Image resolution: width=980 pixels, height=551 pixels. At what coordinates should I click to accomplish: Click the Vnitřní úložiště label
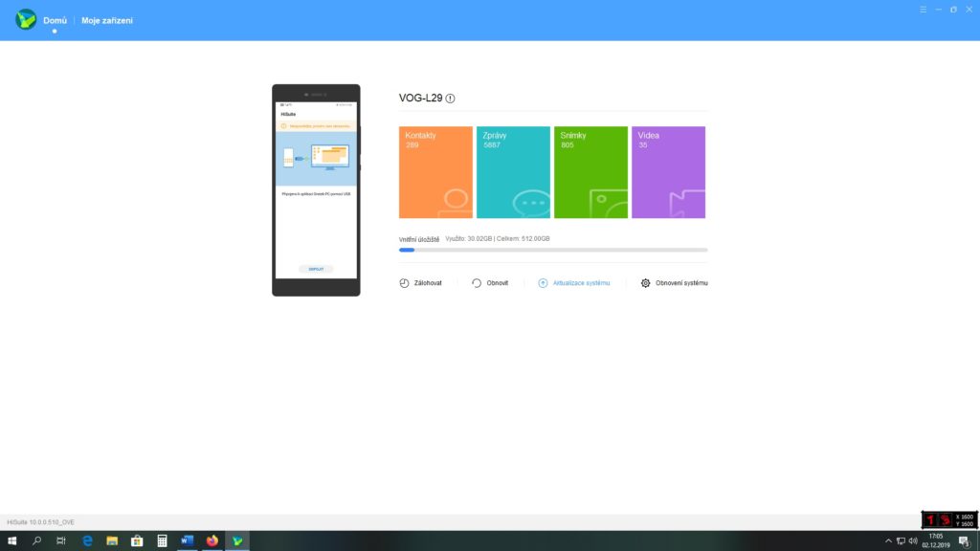click(419, 239)
